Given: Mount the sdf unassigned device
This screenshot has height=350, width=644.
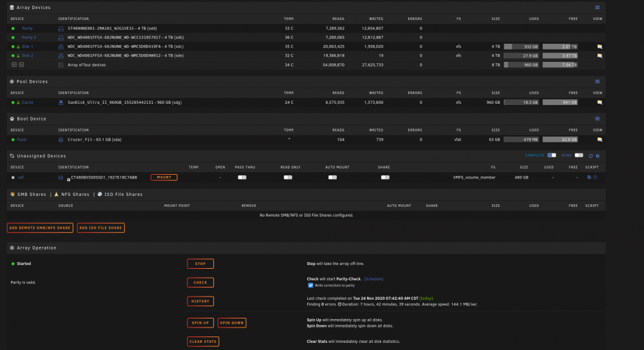Looking at the screenshot, I should point(164,177).
